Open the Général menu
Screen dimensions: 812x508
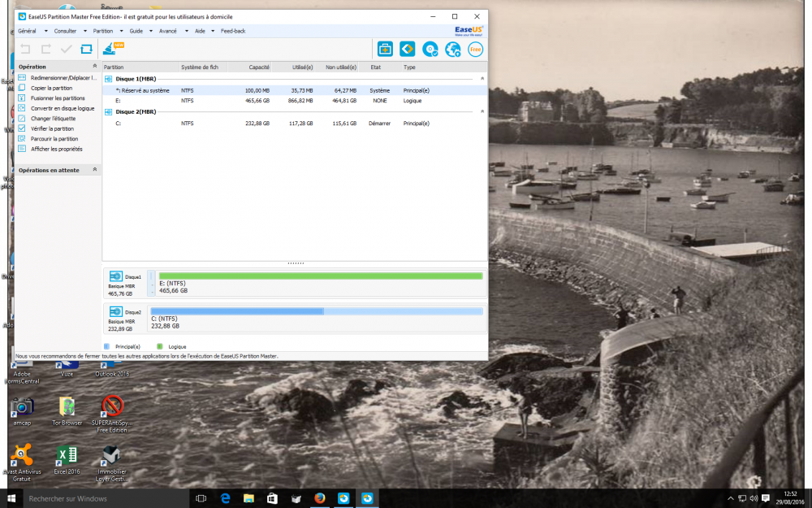(27, 31)
